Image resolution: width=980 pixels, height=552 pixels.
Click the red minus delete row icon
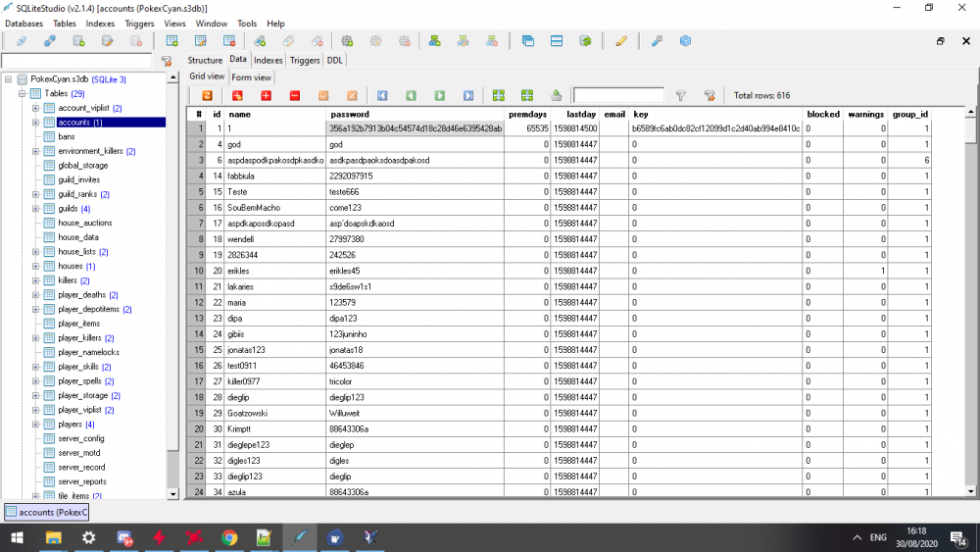(x=295, y=96)
